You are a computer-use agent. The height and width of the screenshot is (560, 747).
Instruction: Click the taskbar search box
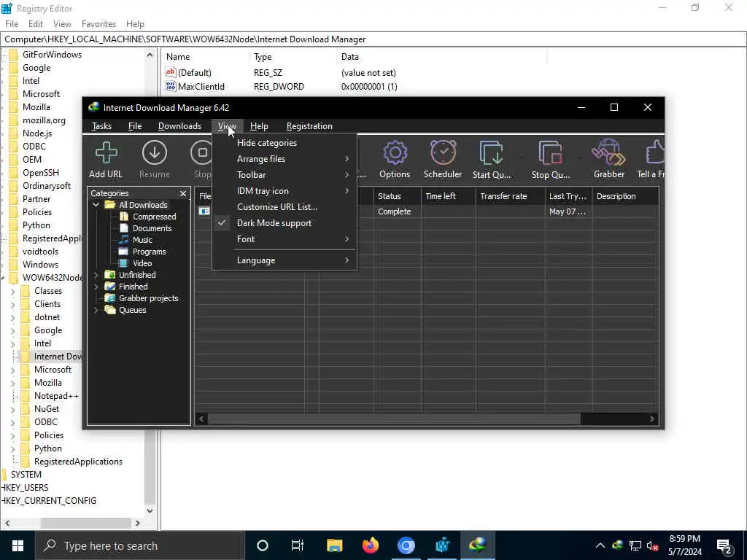(140, 545)
